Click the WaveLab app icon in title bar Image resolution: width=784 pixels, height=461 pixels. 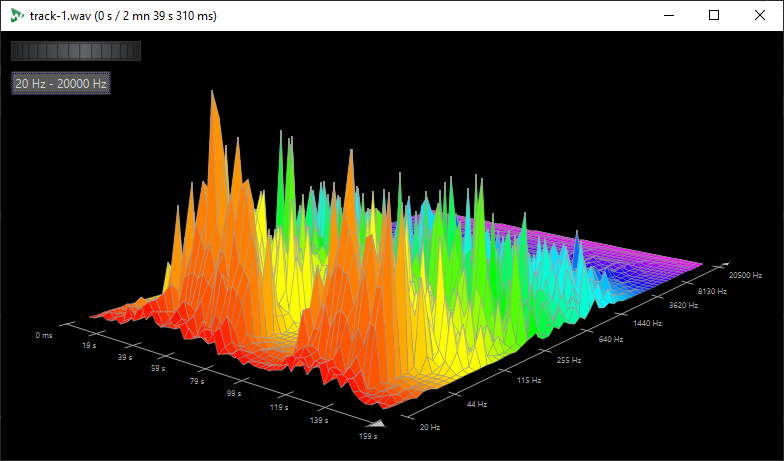(x=16, y=15)
